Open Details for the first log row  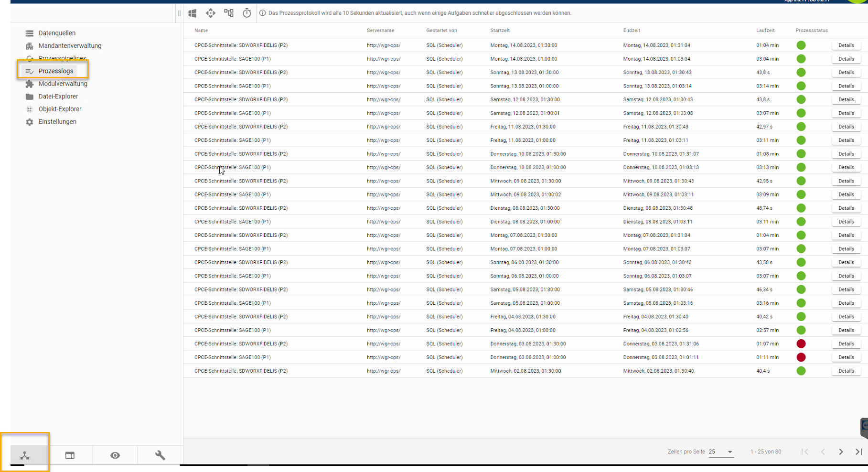pos(846,45)
